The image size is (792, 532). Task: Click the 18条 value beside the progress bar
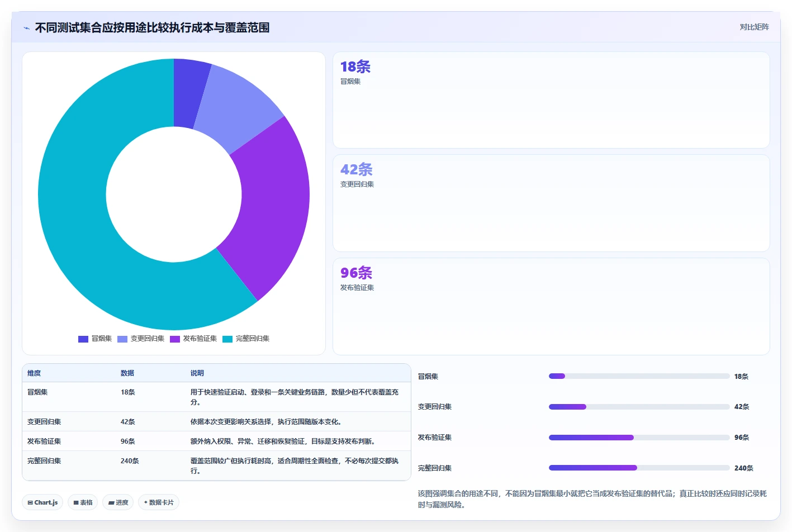[x=741, y=377]
